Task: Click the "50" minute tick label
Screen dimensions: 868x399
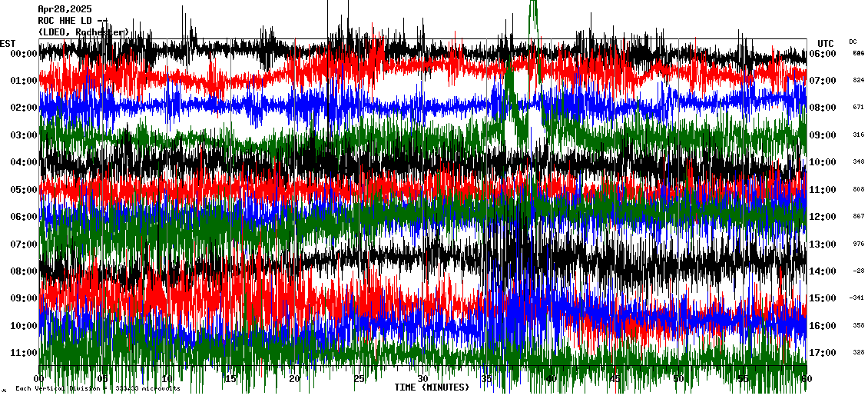Action: 679,379
